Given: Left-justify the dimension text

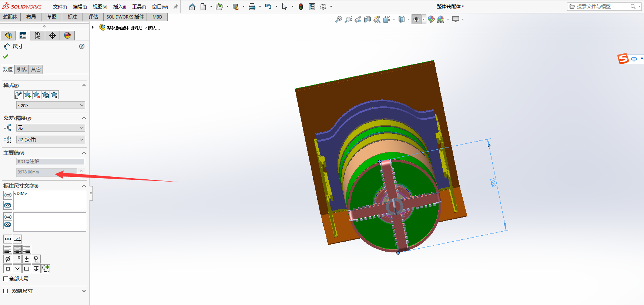Looking at the screenshot, I should coord(8,249).
